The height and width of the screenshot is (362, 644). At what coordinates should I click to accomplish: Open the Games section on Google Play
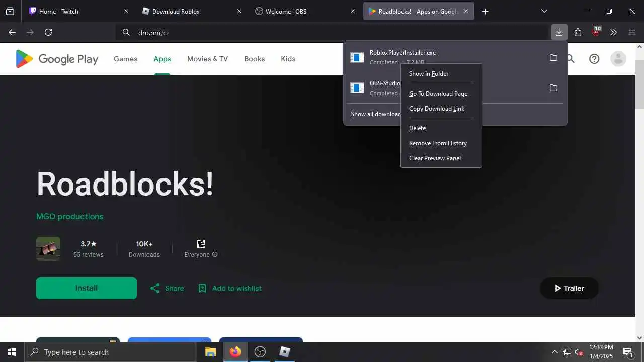pyautogui.click(x=125, y=59)
